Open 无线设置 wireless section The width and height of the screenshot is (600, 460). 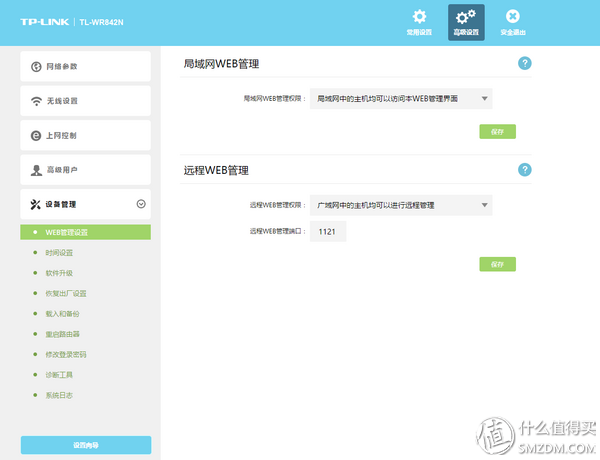pyautogui.click(x=85, y=101)
